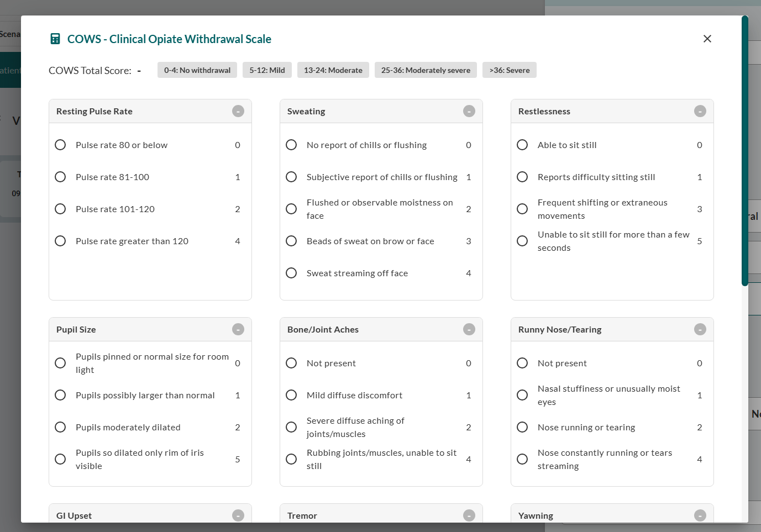Click the GI Upset heading text
This screenshot has width=761, height=532.
74,515
